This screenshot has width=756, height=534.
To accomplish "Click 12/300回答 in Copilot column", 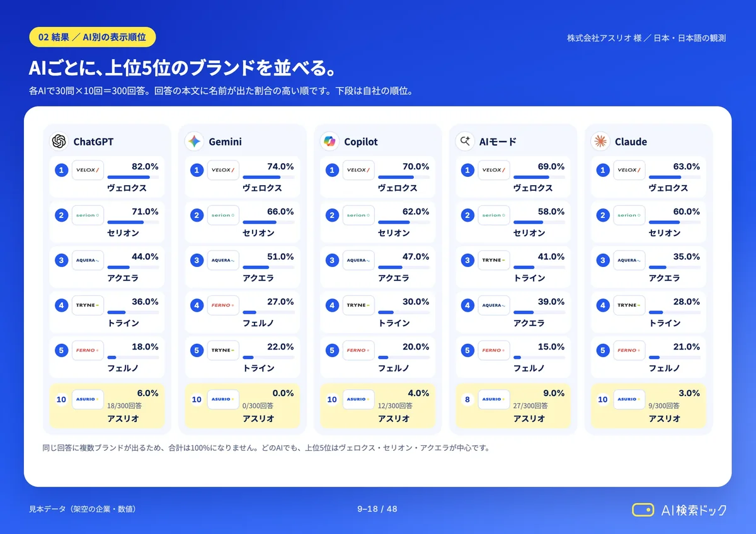I will [394, 406].
